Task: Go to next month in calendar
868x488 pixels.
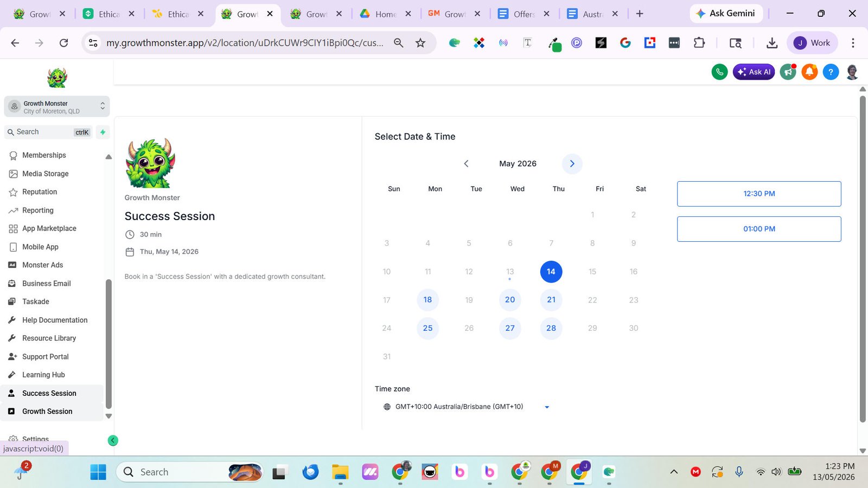Action: pos(572,164)
